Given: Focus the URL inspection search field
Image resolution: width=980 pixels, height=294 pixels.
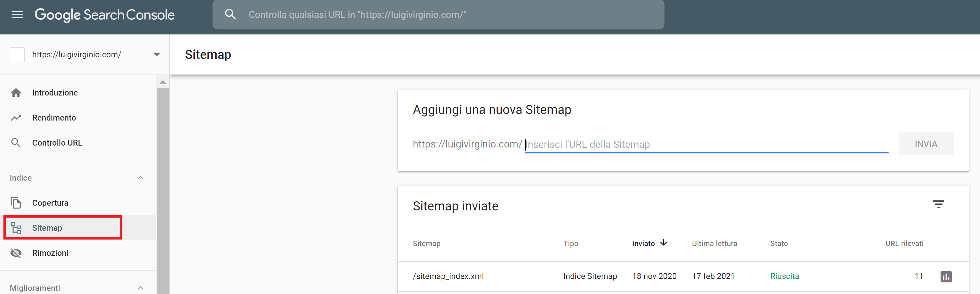Looking at the screenshot, I should pyautogui.click(x=438, y=14).
